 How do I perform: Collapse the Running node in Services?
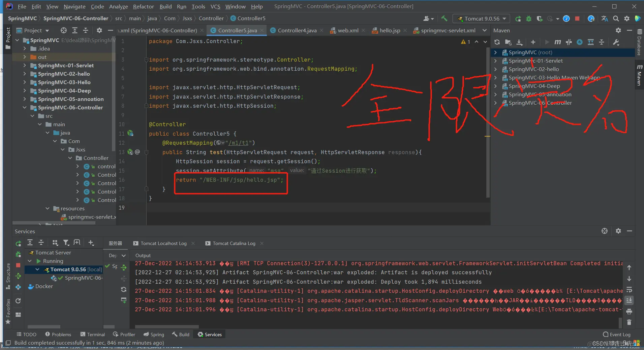tap(30, 261)
